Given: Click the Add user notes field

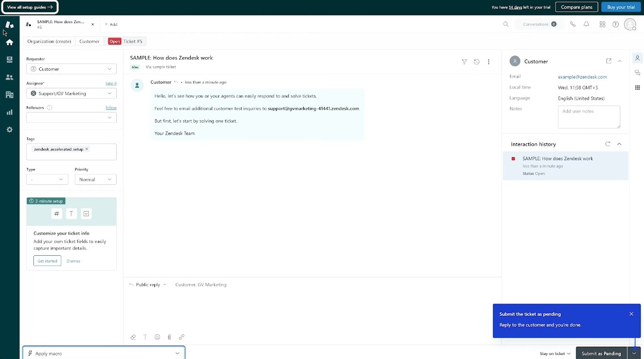Looking at the screenshot, I should tap(589, 117).
